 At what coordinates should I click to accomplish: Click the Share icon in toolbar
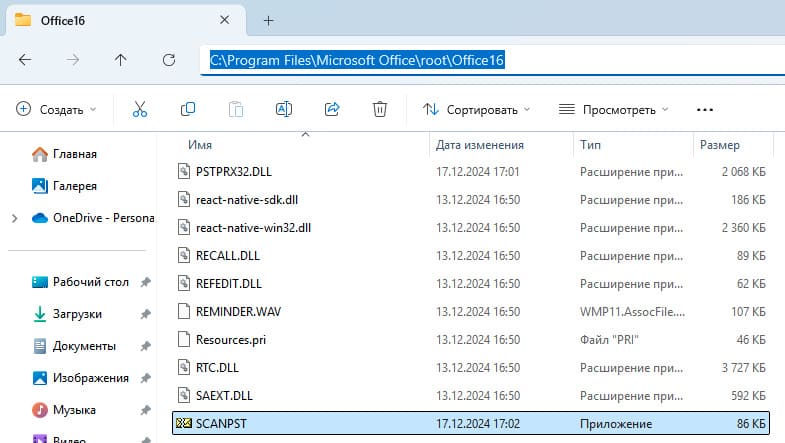point(332,109)
